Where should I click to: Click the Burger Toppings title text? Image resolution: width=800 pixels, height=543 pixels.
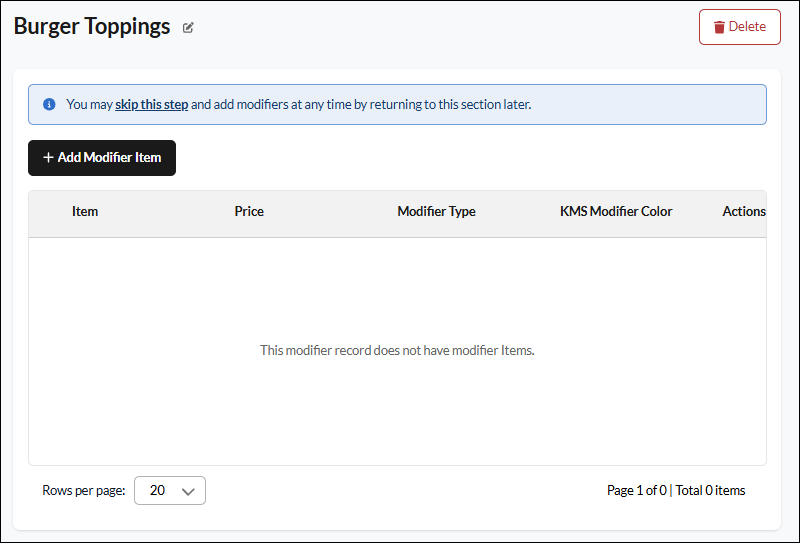click(92, 27)
